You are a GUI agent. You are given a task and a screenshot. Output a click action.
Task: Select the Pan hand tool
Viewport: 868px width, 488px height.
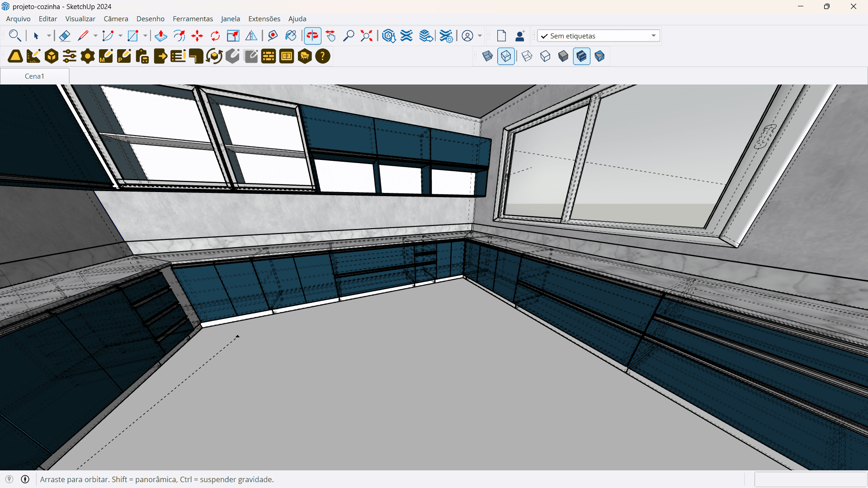[330, 36]
